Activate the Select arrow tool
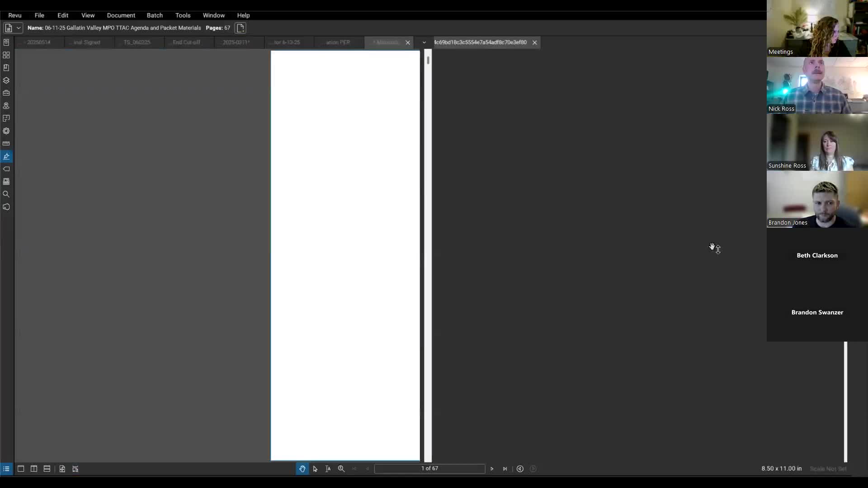 pos(315,469)
